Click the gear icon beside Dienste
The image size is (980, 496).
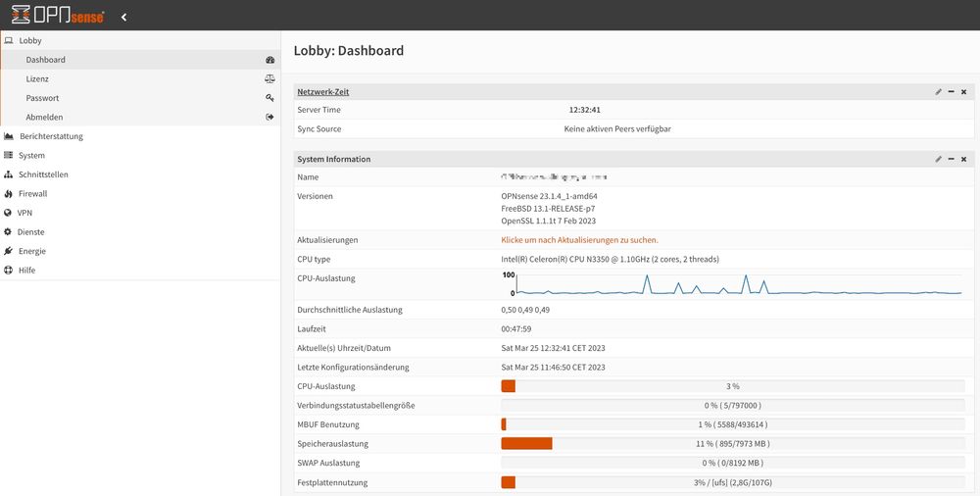click(x=8, y=232)
